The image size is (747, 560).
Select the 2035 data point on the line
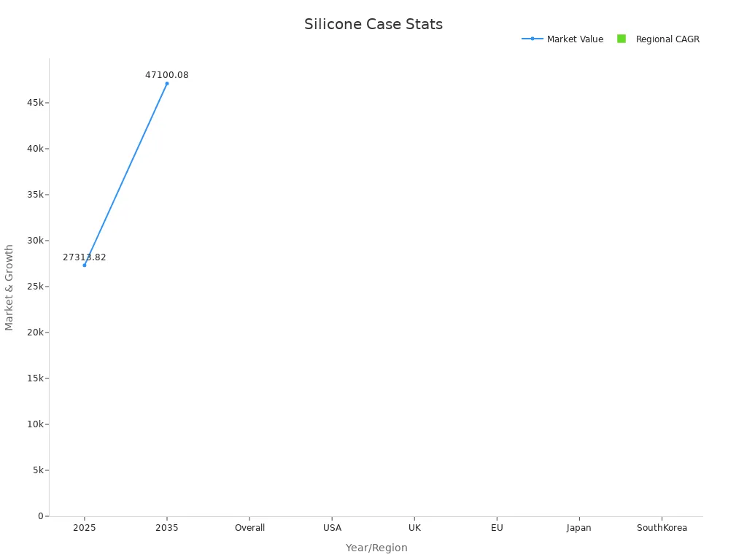[167, 84]
